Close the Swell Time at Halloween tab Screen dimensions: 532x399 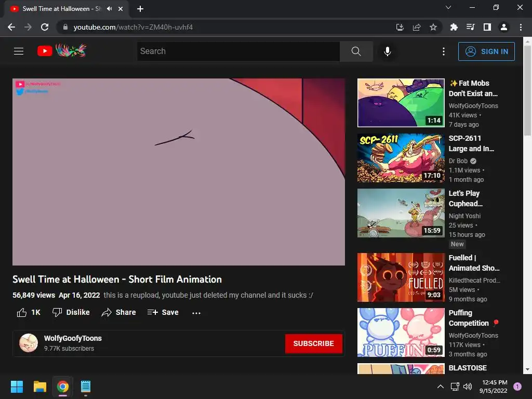121,9
